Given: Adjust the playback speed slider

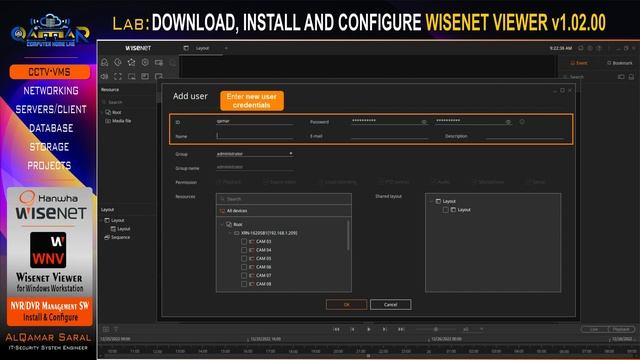Looking at the screenshot, I should pos(436,329).
